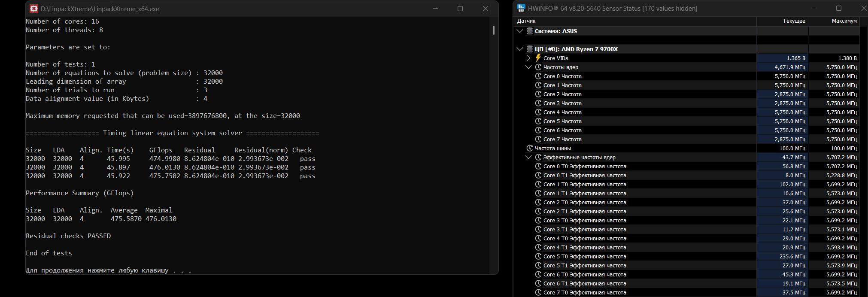This screenshot has height=297, width=868.
Task: Click the 235.6 МГц current value
Action: [792, 256]
